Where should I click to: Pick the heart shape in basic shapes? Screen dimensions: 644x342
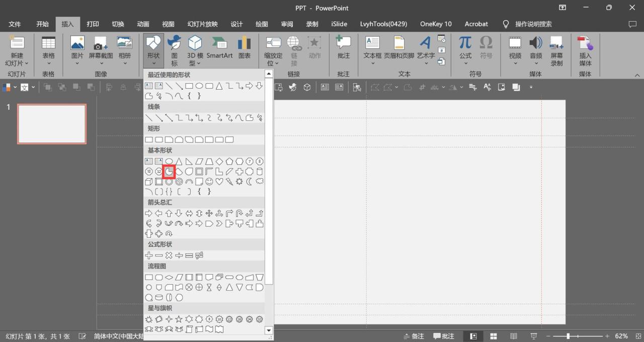click(x=219, y=181)
